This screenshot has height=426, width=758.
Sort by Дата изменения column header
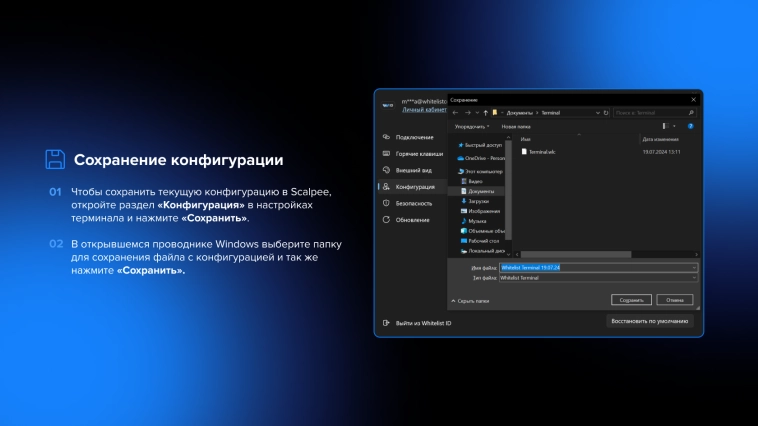point(660,139)
